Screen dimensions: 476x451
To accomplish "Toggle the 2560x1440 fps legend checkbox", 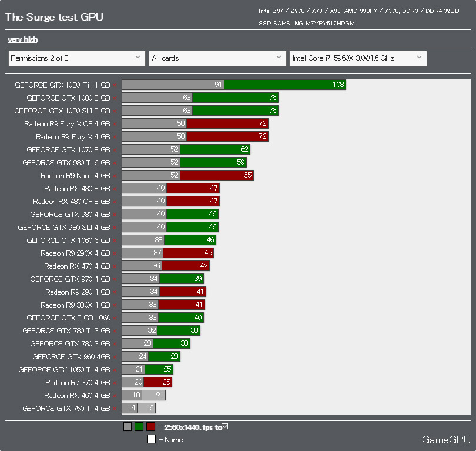I will coord(224,427).
